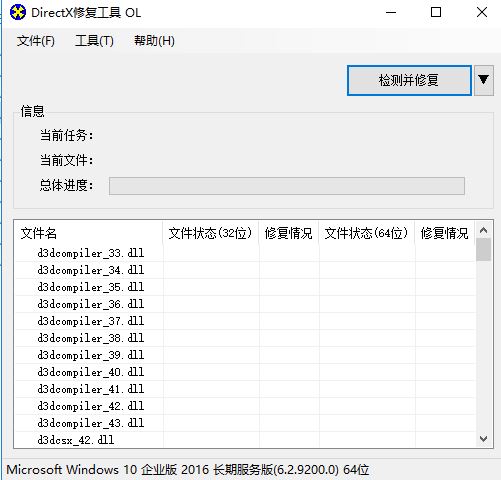
Task: Click the 总体进度 progress bar
Action: pyautogui.click(x=287, y=186)
